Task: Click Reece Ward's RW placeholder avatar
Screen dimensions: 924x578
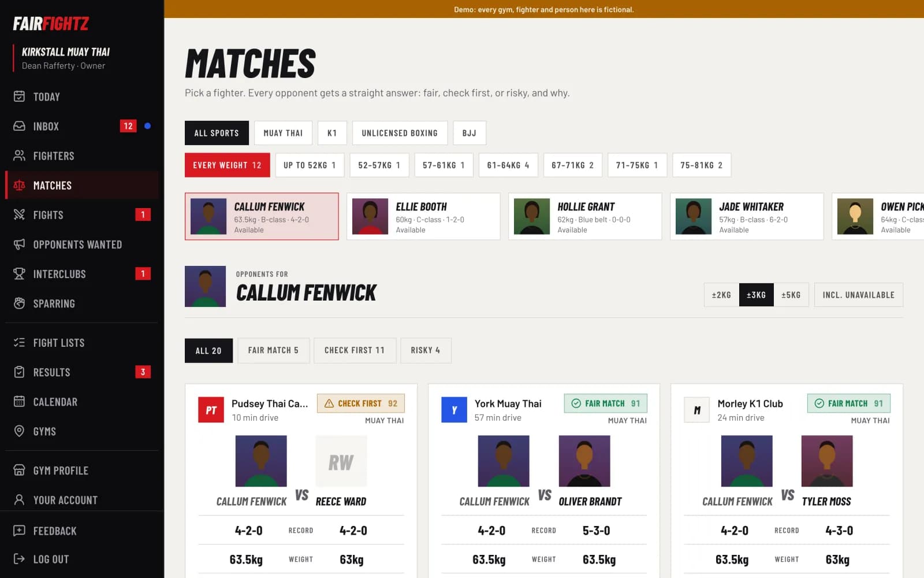Action: pos(341,461)
